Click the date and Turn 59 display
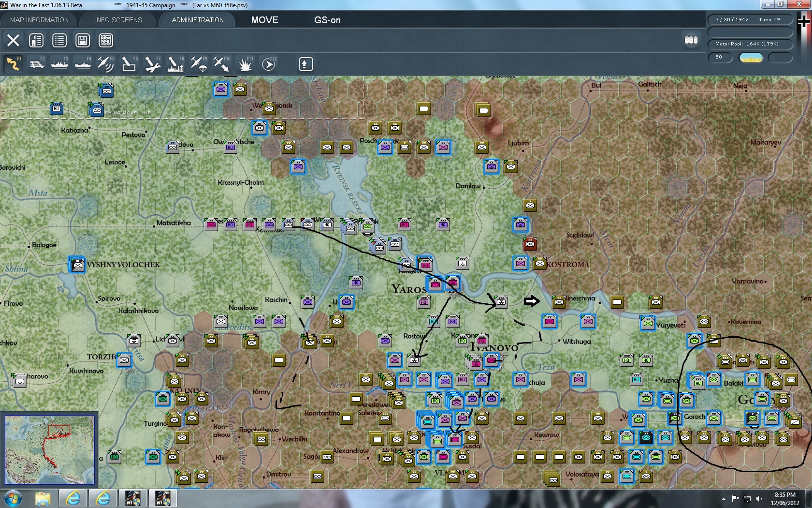The width and height of the screenshot is (812, 508). point(750,20)
